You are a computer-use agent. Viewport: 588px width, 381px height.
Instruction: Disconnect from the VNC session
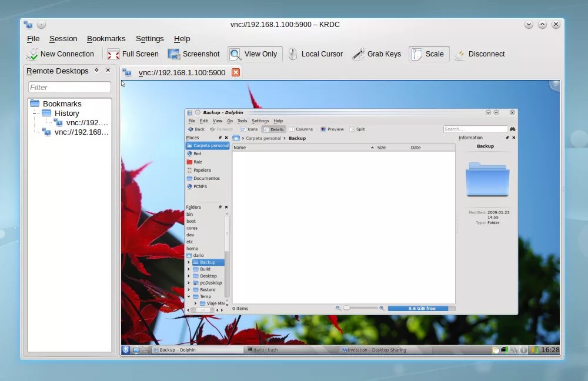pyautogui.click(x=480, y=54)
